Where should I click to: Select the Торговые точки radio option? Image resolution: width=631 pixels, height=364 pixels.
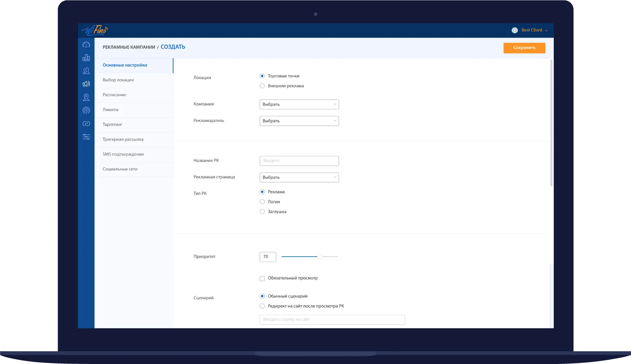[262, 76]
